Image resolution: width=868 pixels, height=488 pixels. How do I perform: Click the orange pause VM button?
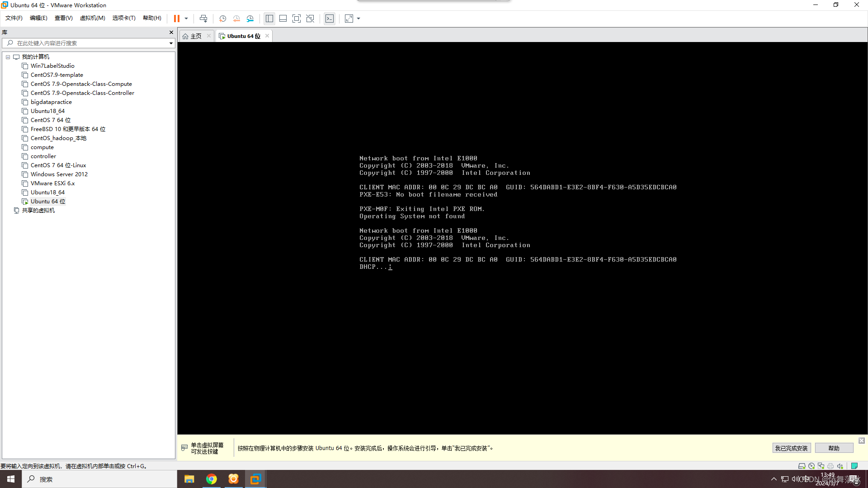tap(177, 19)
